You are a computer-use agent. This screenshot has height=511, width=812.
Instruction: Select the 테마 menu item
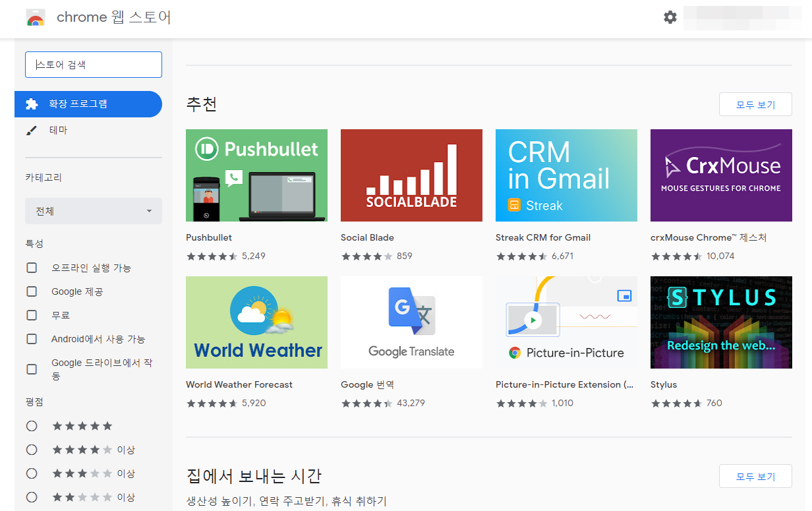pos(88,131)
